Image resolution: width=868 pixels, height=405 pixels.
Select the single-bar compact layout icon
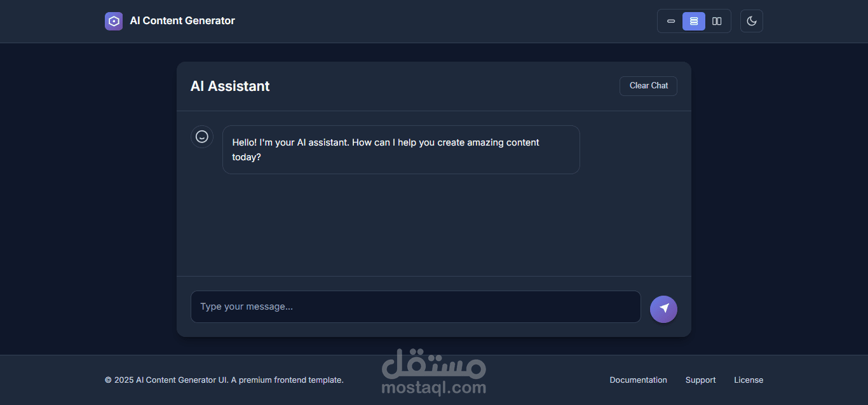coord(671,21)
